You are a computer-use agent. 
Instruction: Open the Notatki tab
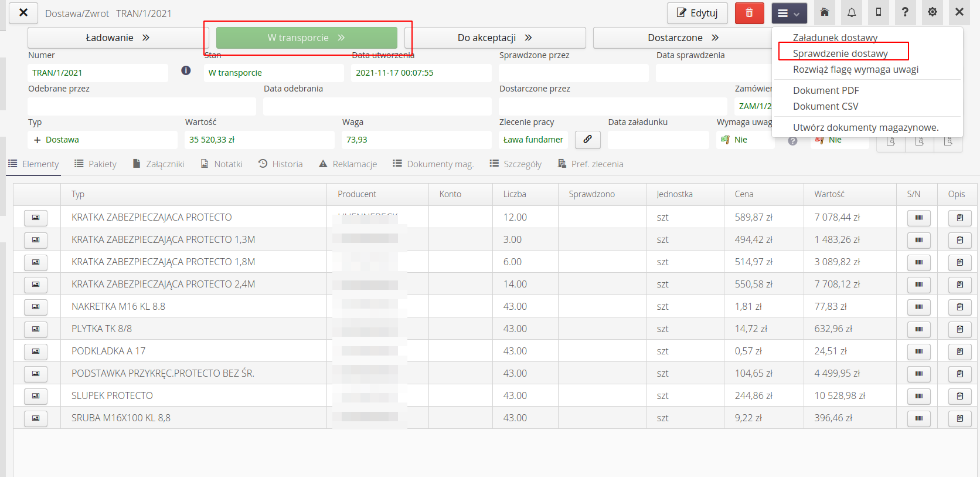(221, 164)
